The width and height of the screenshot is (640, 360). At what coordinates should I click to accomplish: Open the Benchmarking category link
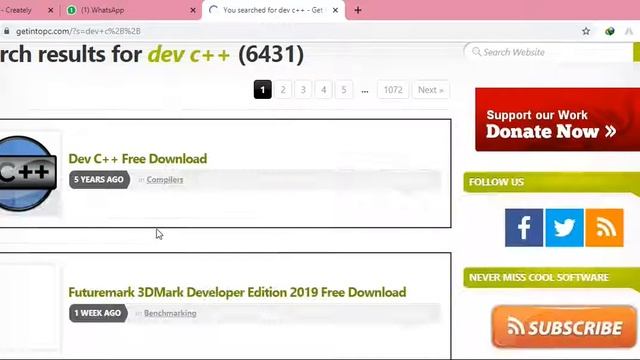170,313
